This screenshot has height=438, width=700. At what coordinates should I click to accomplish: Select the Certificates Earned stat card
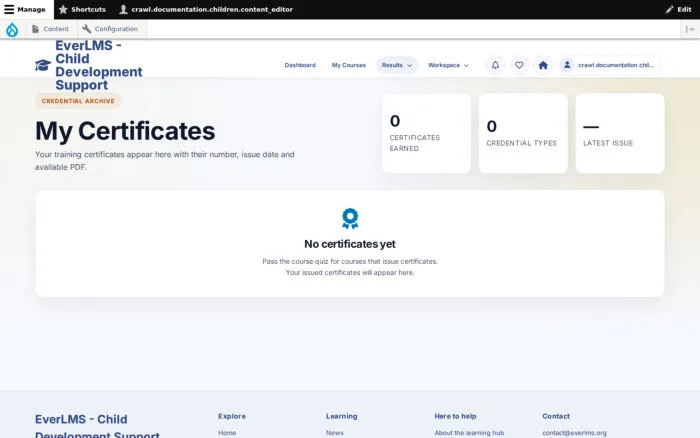(426, 133)
